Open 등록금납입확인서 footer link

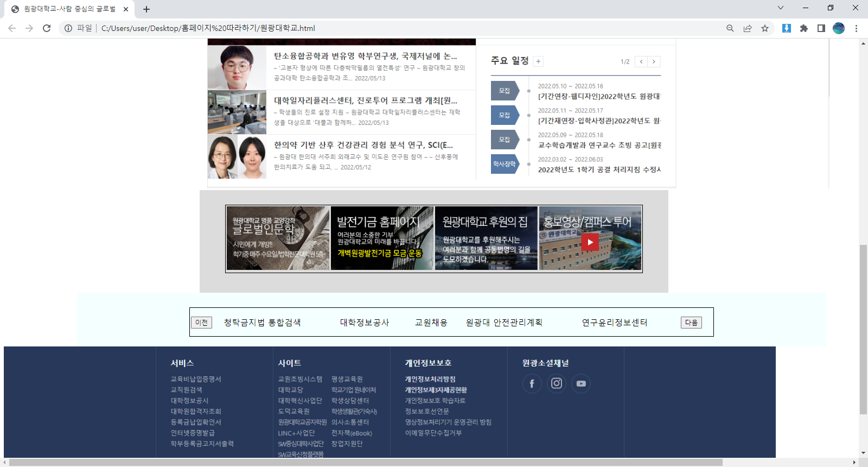196,422
